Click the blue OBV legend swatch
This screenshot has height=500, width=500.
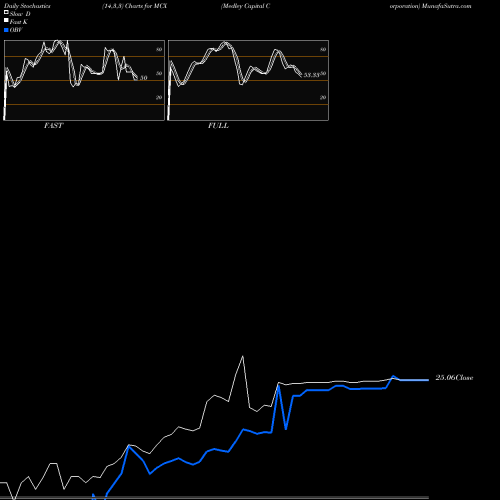point(6,30)
